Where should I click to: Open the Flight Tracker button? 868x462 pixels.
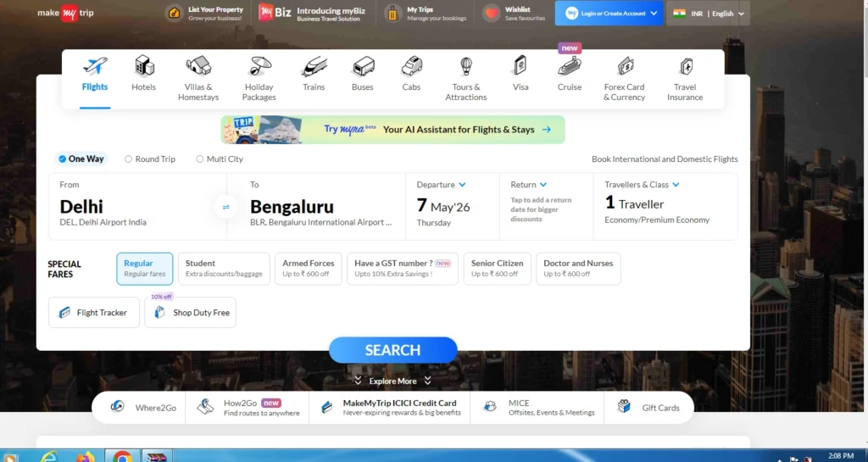[x=93, y=313]
